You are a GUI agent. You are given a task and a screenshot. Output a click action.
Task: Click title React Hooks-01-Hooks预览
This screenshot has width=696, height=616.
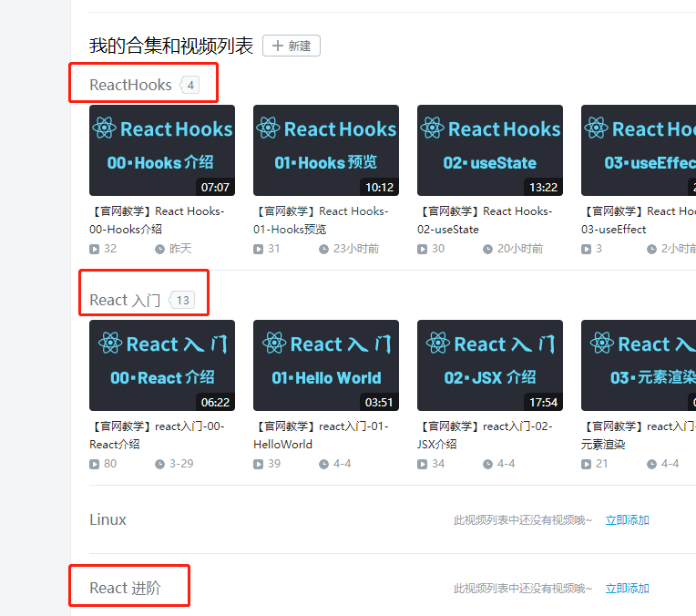[x=322, y=221]
